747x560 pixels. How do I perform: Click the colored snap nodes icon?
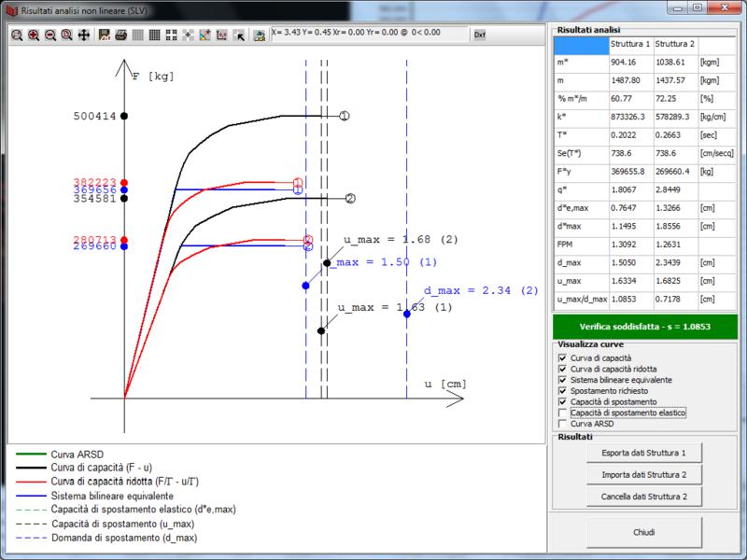click(204, 35)
